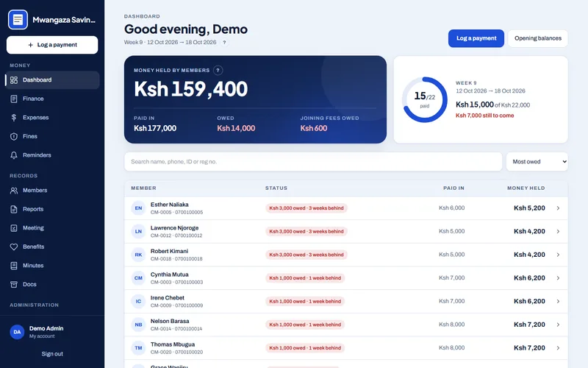The width and height of the screenshot is (588, 368).
Task: Click the Fines shield icon
Action: tap(14, 136)
